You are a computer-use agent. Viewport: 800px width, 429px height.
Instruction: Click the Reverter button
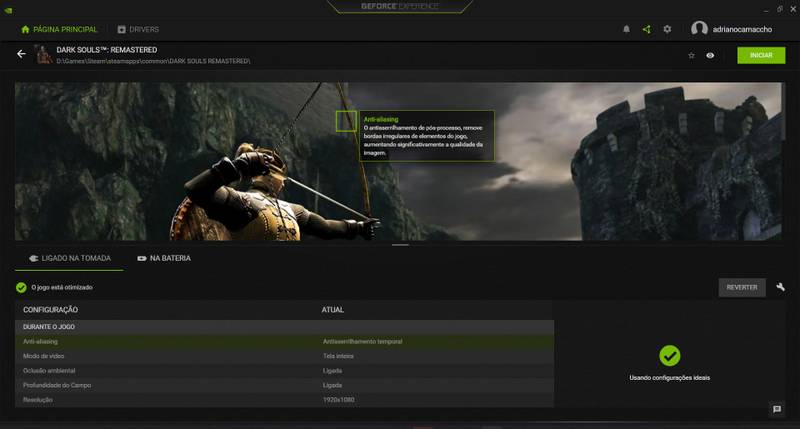tap(742, 287)
